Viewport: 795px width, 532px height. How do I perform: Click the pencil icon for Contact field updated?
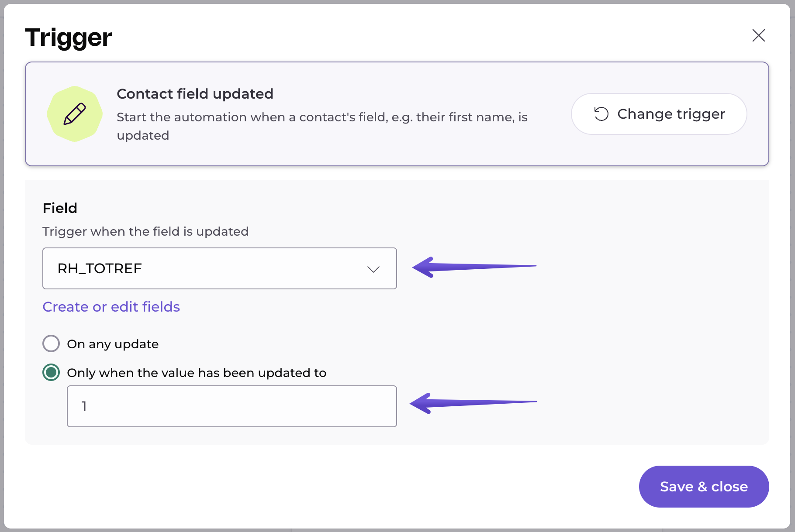tap(75, 114)
